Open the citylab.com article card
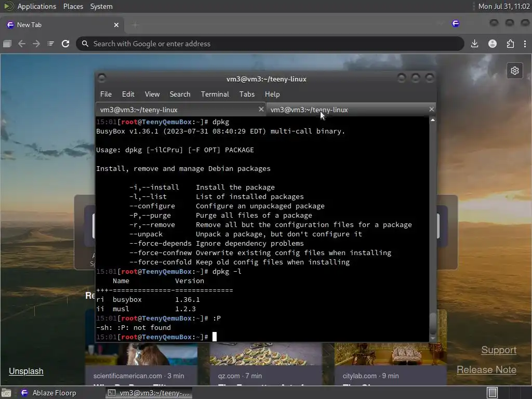Screen dimensions: 532x399 tap(390, 364)
